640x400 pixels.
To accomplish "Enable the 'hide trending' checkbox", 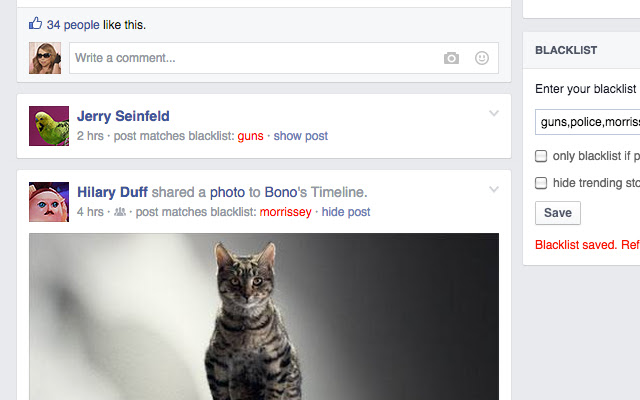I will click(541, 183).
